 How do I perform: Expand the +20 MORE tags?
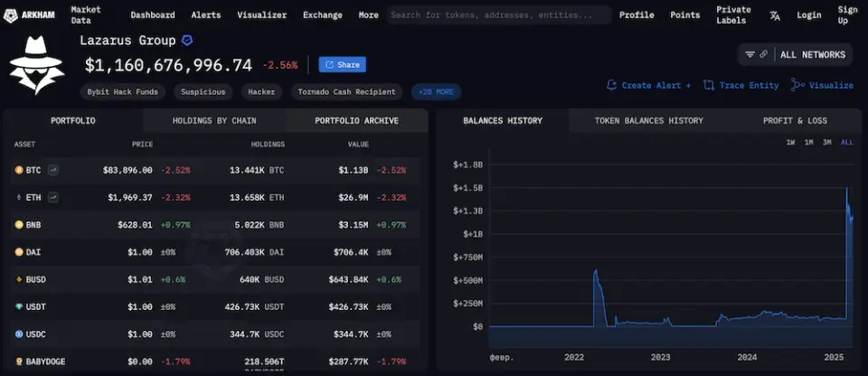click(436, 92)
